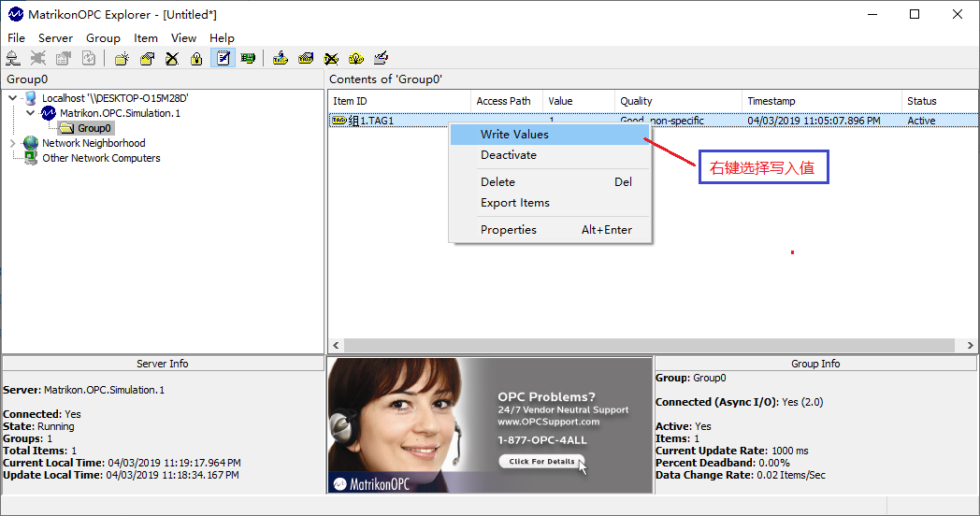This screenshot has width=980, height=516.
Task: Choose Write Values from context menu
Action: (550, 135)
